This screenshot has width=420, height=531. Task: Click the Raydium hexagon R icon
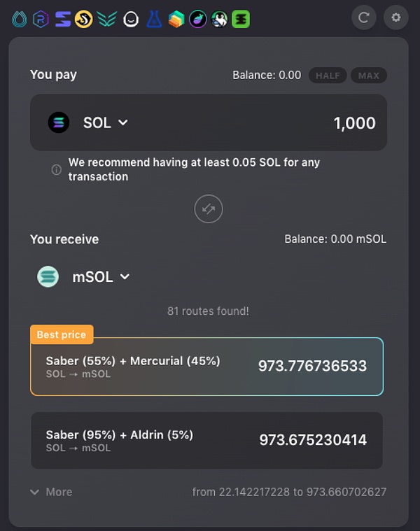pyautogui.click(x=42, y=20)
